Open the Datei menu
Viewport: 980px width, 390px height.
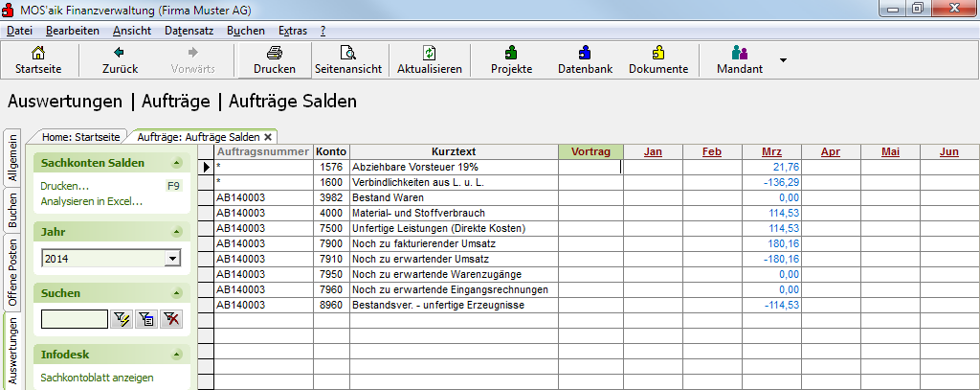[19, 31]
